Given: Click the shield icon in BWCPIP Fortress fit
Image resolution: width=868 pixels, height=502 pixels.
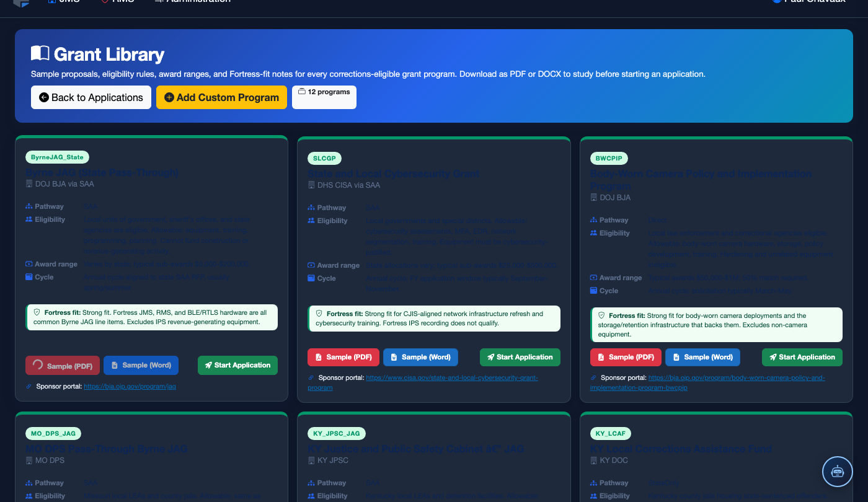Looking at the screenshot, I should [x=601, y=315].
